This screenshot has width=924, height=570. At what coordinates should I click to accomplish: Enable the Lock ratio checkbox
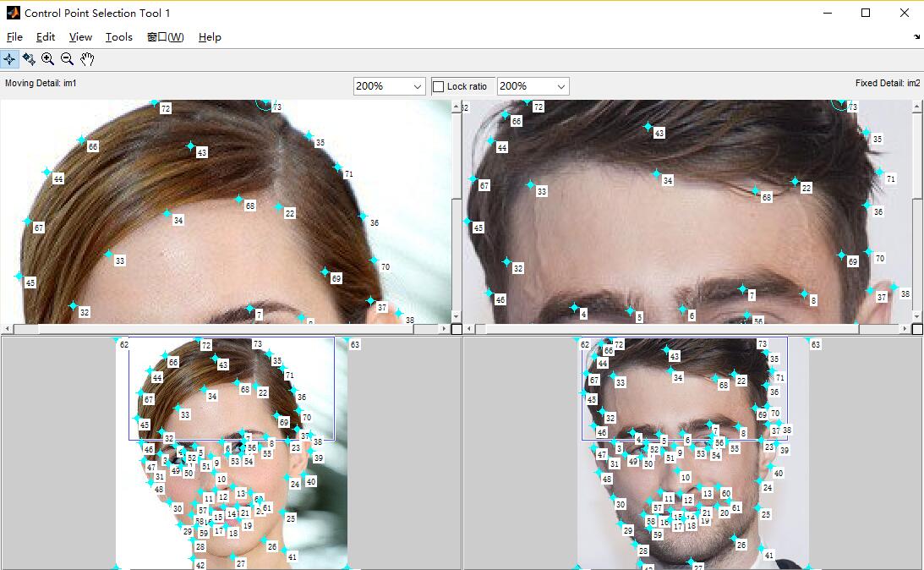click(438, 86)
